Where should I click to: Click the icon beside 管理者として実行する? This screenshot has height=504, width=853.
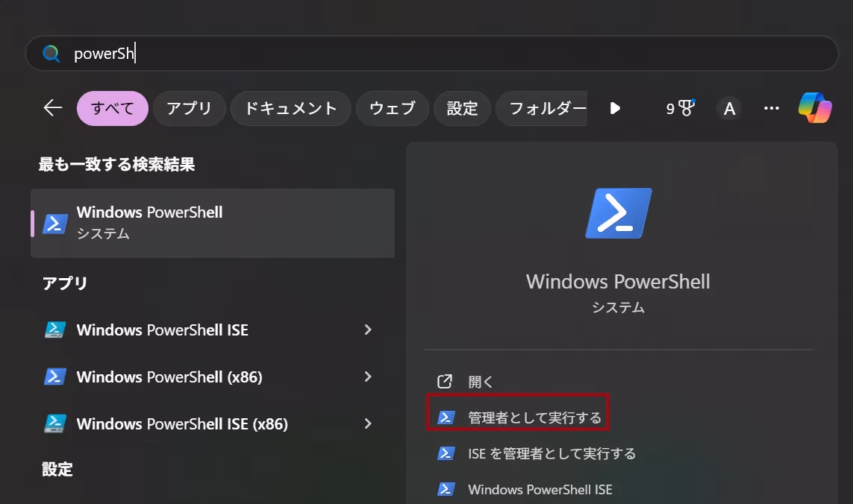click(x=446, y=418)
